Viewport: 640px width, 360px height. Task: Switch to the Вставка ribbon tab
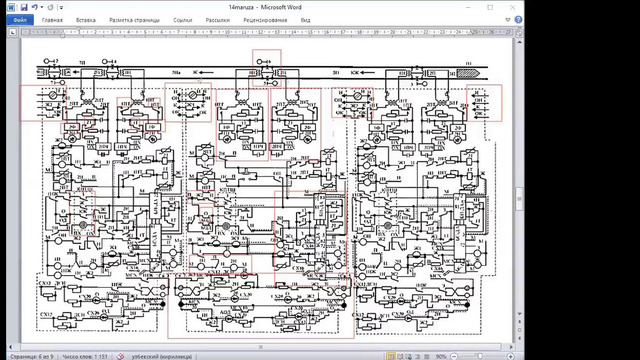86,20
